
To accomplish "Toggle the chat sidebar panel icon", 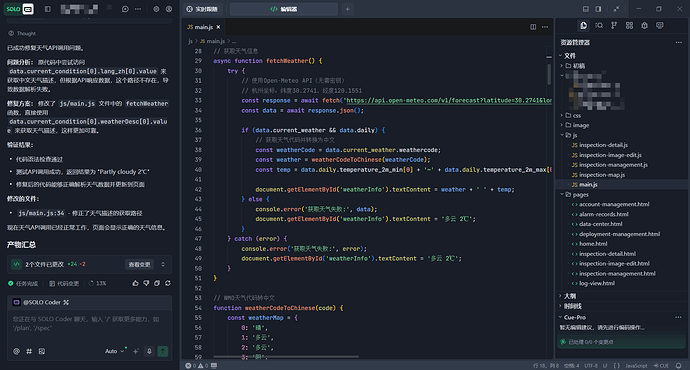I will pyautogui.click(x=48, y=9).
